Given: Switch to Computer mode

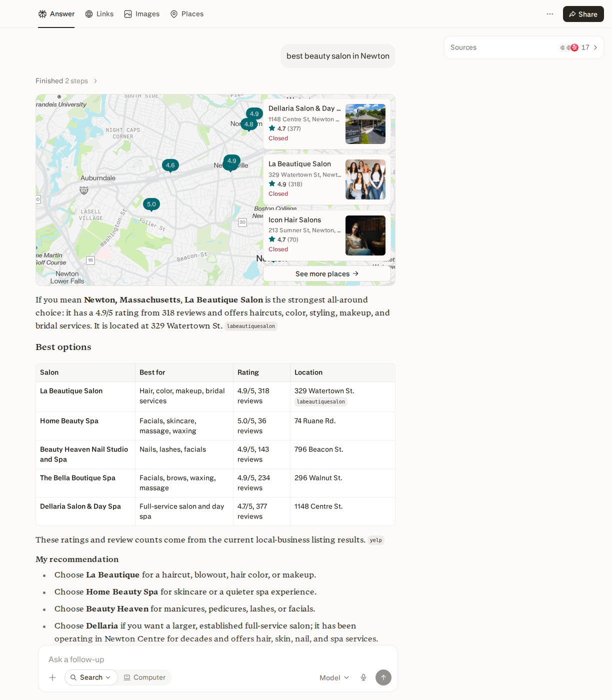Looking at the screenshot, I should [144, 677].
